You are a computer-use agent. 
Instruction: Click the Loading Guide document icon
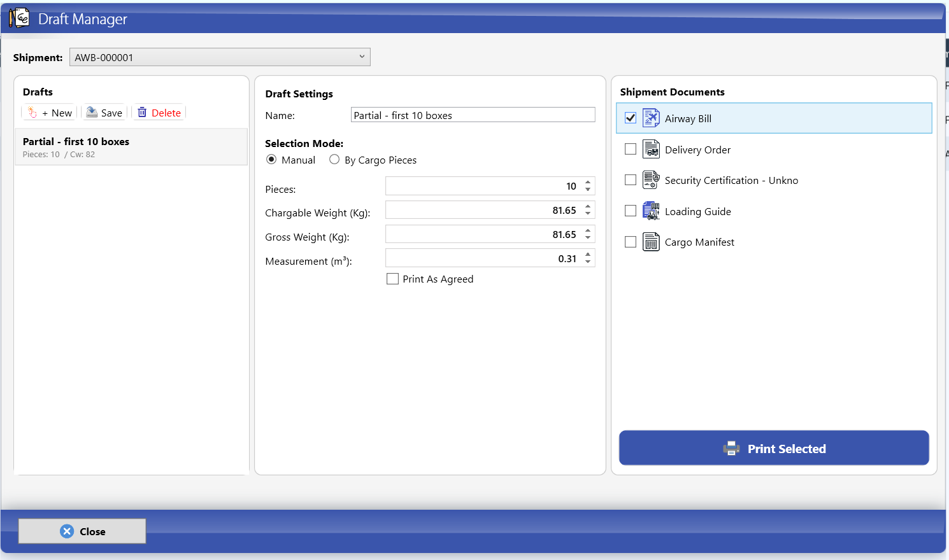pos(651,211)
